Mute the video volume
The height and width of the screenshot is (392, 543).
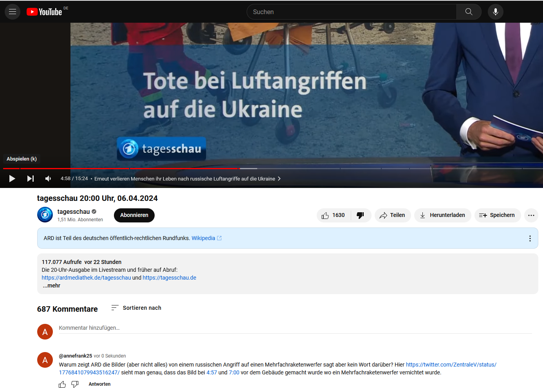point(48,179)
